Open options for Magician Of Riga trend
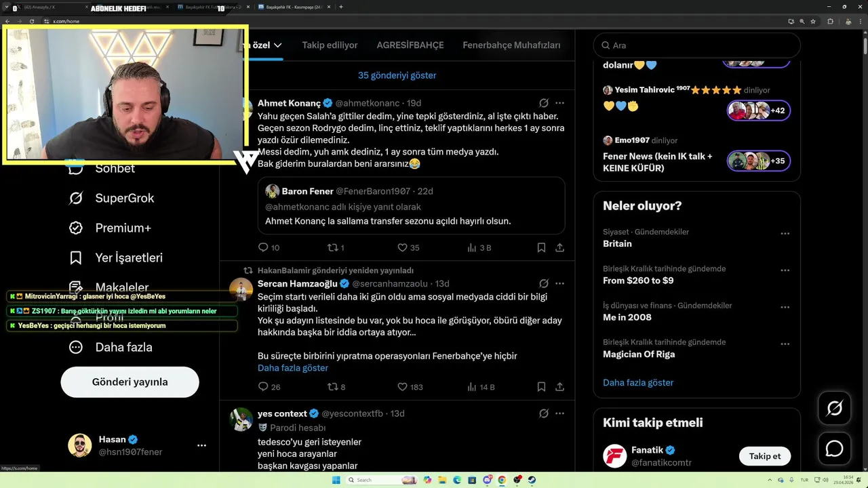 [785, 344]
